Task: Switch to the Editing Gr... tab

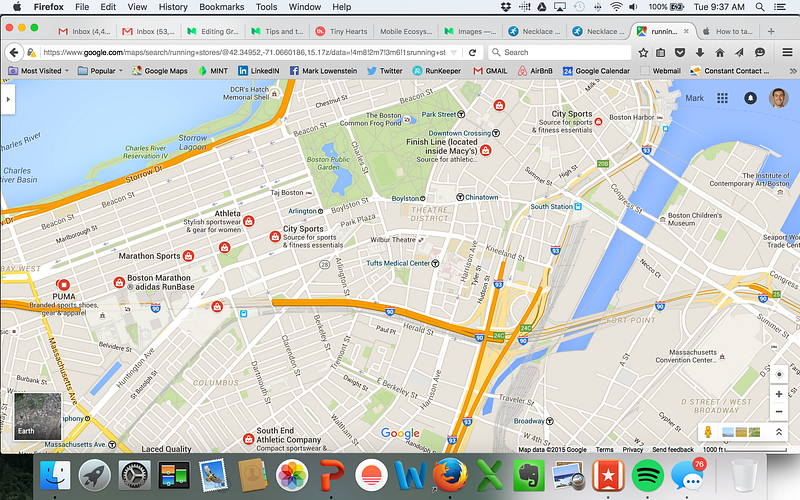Action: coord(213,31)
